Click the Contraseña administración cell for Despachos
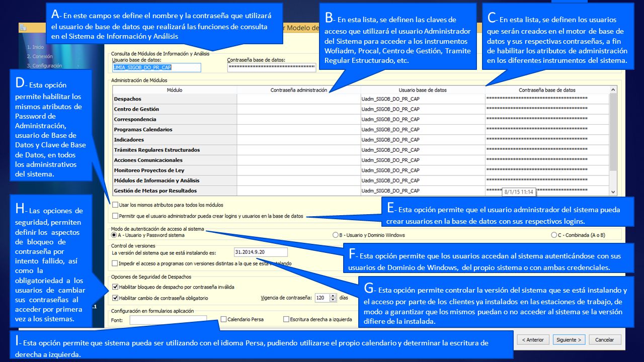The image size is (644, 362). pos(299,99)
